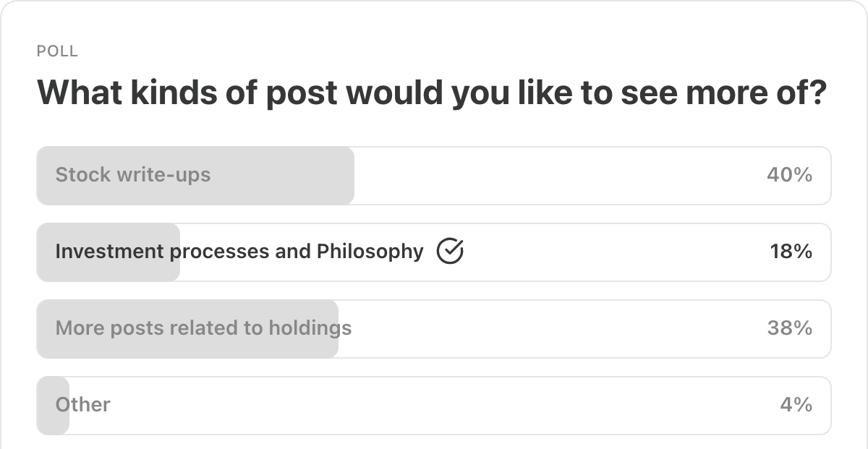Pick the Other poll option
This screenshot has height=449, width=868.
point(83,405)
